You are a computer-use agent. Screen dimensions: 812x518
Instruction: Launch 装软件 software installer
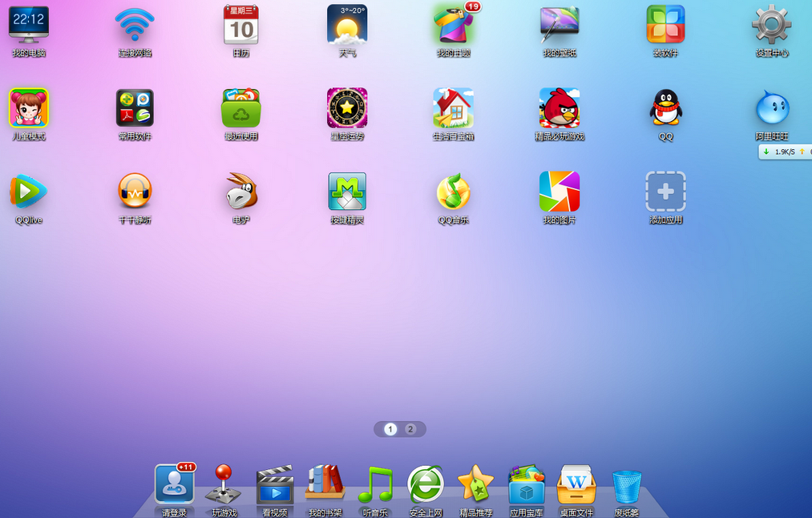point(665,24)
